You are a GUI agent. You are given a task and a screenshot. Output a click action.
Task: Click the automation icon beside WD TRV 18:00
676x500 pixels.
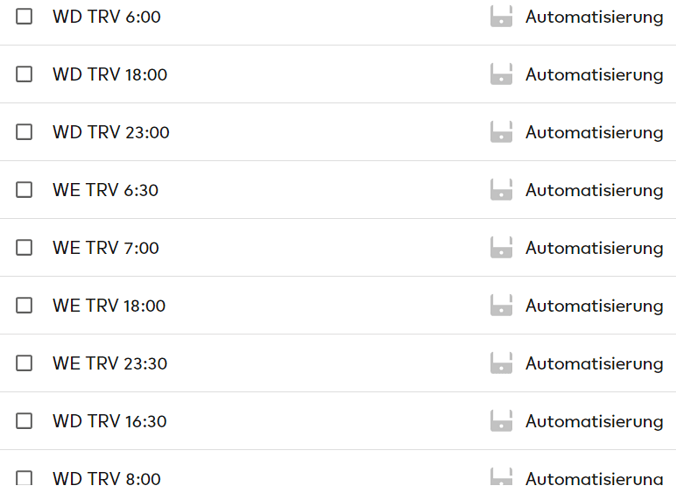(x=501, y=75)
